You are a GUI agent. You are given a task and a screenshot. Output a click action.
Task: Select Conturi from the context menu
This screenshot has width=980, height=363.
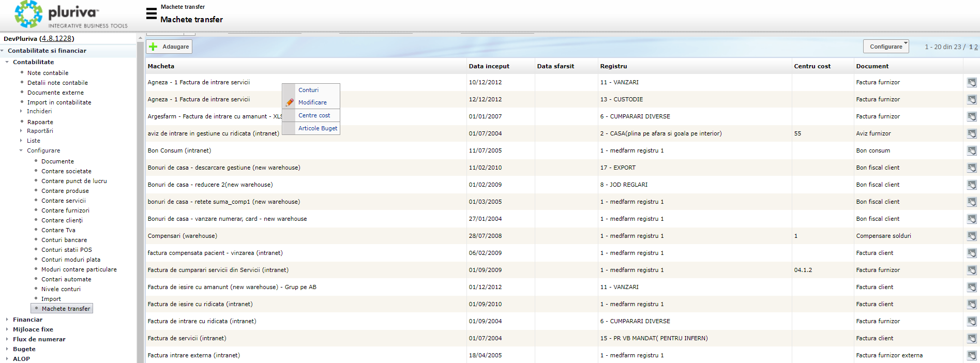[x=308, y=90]
